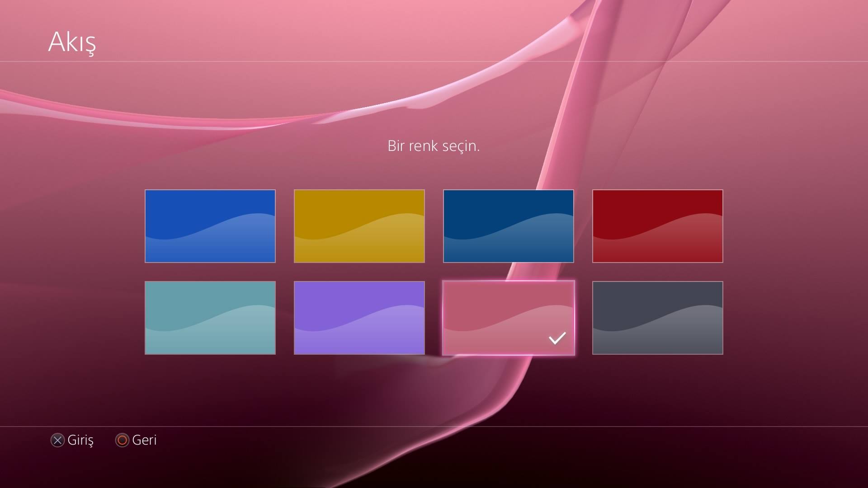The height and width of the screenshot is (488, 868).
Task: Select the highlighted pink color swatch
Action: pos(508,318)
